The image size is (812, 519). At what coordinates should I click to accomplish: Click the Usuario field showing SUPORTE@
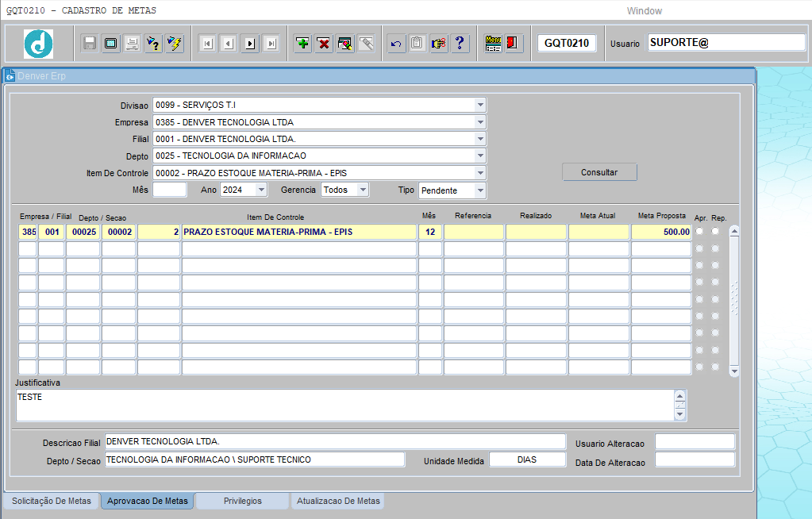[x=726, y=43]
